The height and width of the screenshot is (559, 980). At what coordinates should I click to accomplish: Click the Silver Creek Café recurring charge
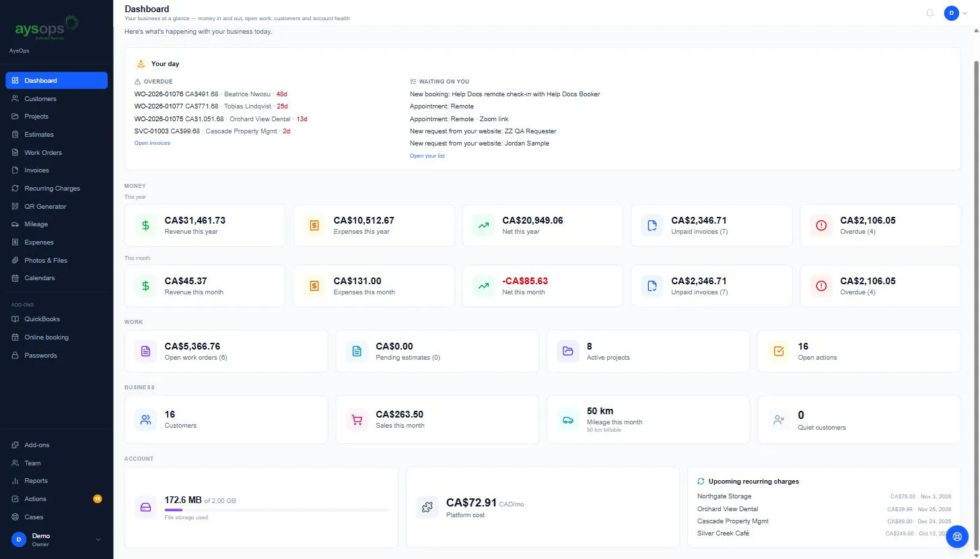(x=825, y=533)
